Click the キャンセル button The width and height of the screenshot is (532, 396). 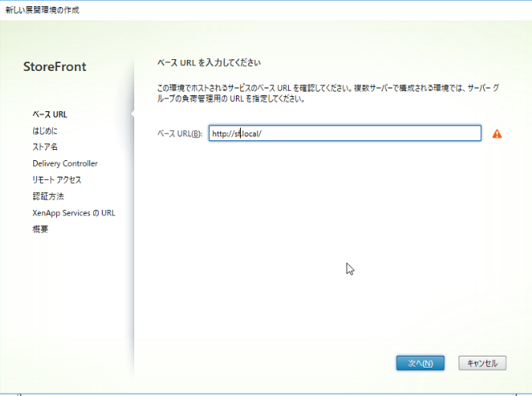[x=482, y=363]
